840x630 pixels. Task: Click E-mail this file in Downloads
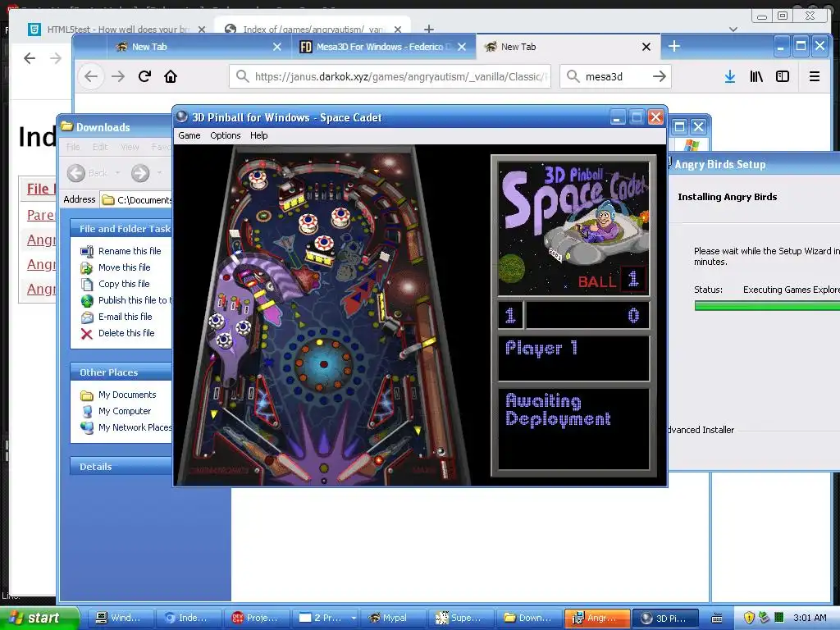click(125, 317)
